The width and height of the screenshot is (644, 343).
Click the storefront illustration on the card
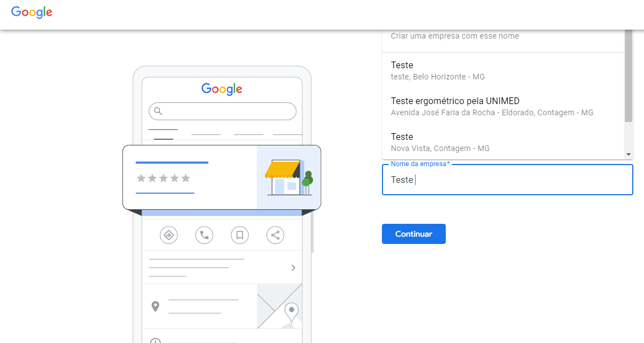click(x=289, y=177)
